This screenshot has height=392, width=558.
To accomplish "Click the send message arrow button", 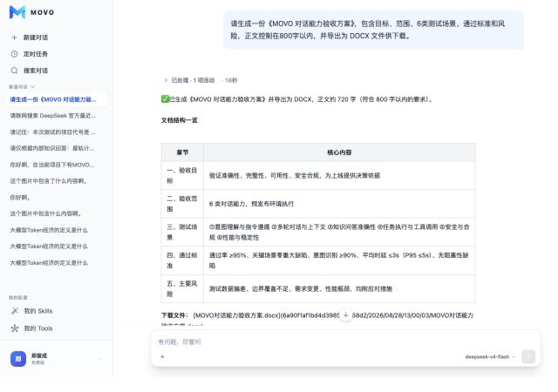I will tap(528, 356).
